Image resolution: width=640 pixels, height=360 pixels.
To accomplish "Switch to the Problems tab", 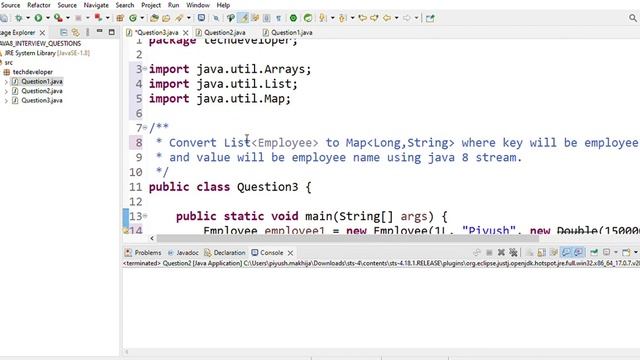I will (143, 253).
